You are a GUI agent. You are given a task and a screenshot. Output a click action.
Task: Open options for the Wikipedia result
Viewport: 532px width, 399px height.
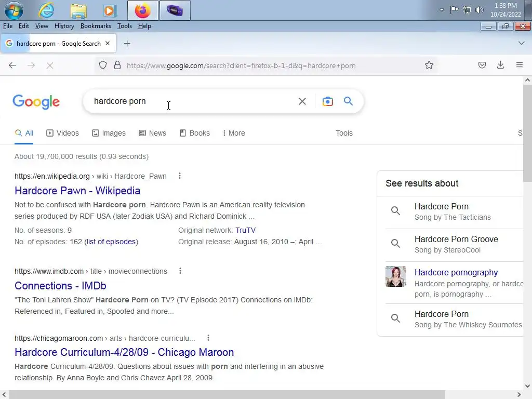tap(179, 176)
